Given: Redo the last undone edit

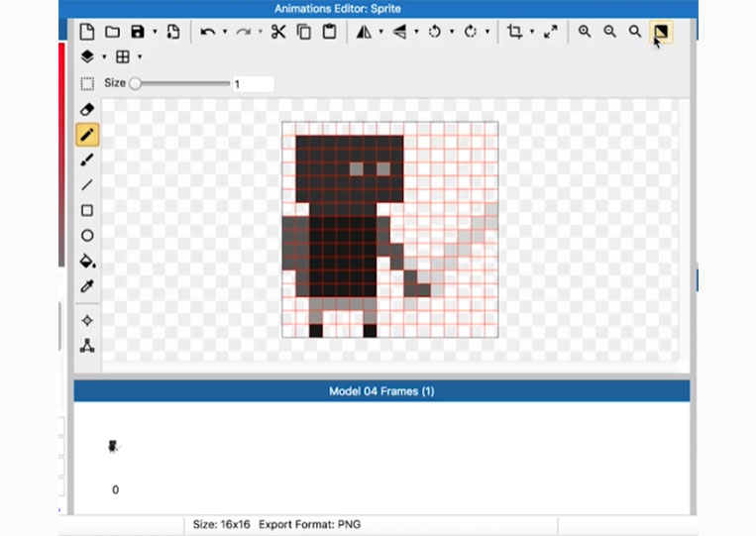Looking at the screenshot, I should point(244,32).
